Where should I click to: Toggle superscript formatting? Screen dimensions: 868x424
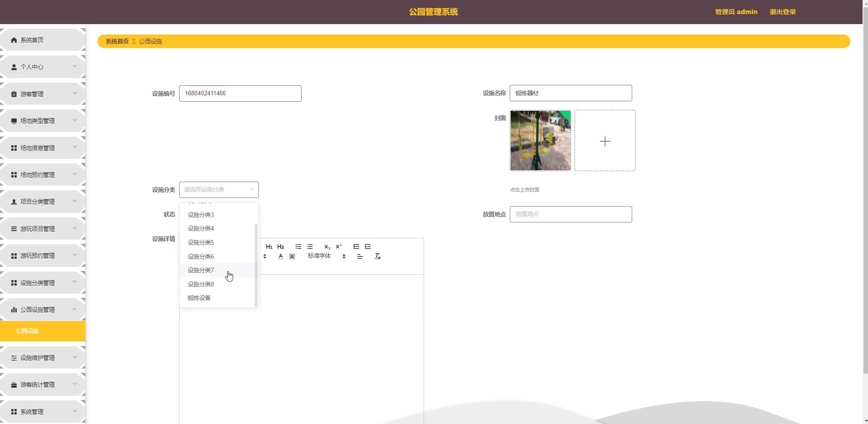pos(339,247)
